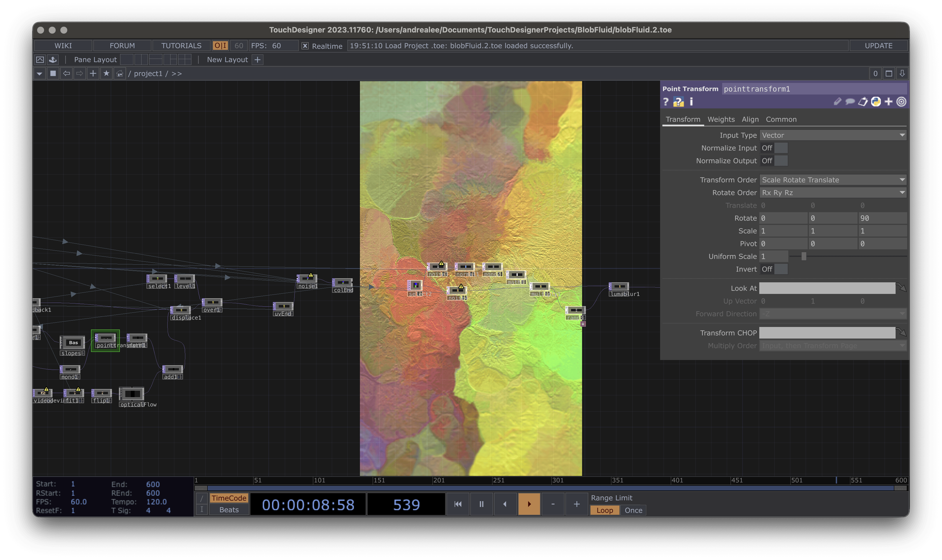Jump to start with the rewind button
The image size is (942, 560).
point(458,504)
